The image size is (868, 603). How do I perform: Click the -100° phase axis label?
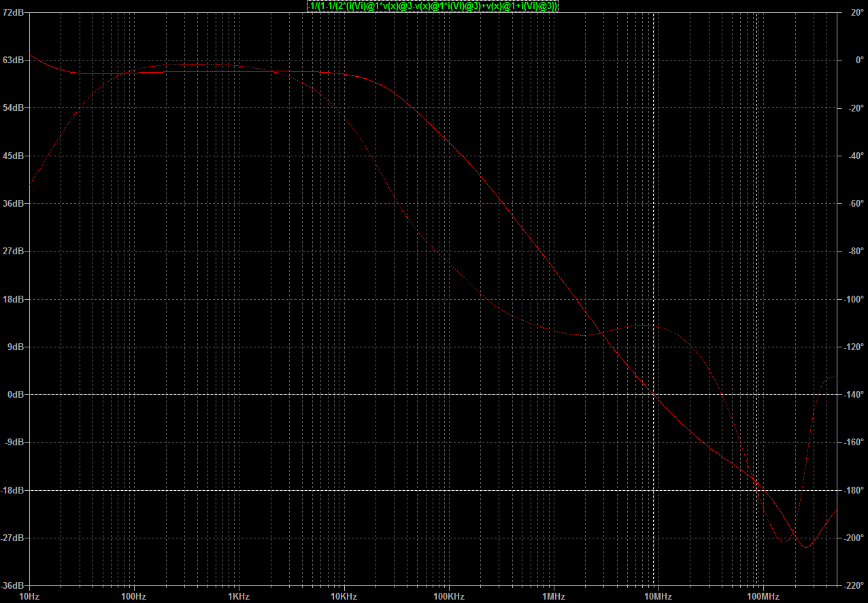(854, 299)
